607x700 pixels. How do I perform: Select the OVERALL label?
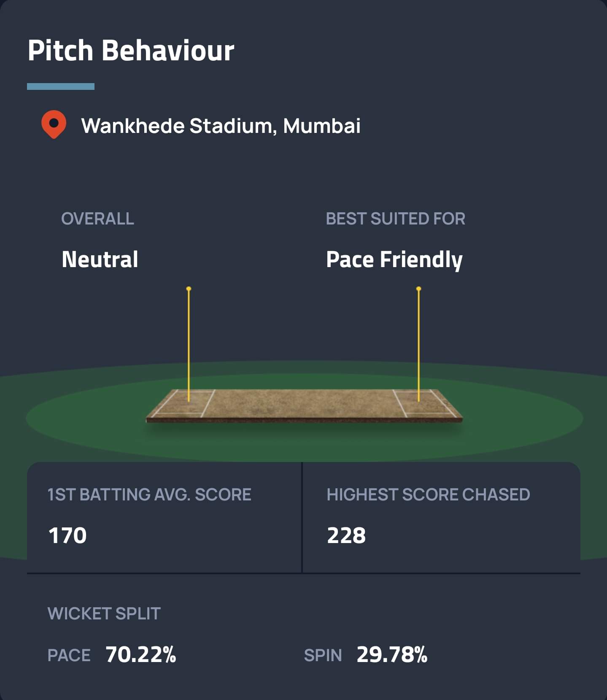pyautogui.click(x=97, y=219)
